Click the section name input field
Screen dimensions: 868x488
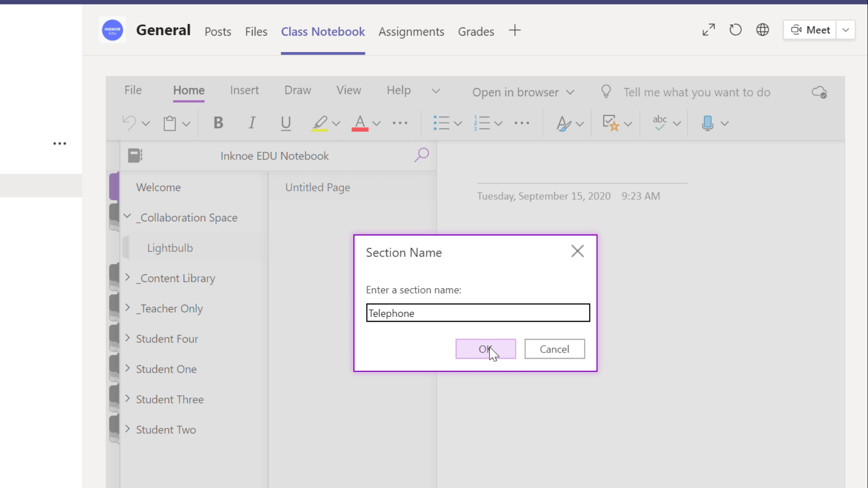[x=477, y=313]
